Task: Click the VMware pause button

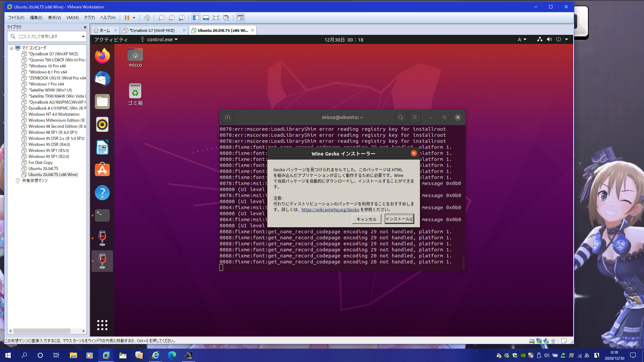Action: [127, 18]
